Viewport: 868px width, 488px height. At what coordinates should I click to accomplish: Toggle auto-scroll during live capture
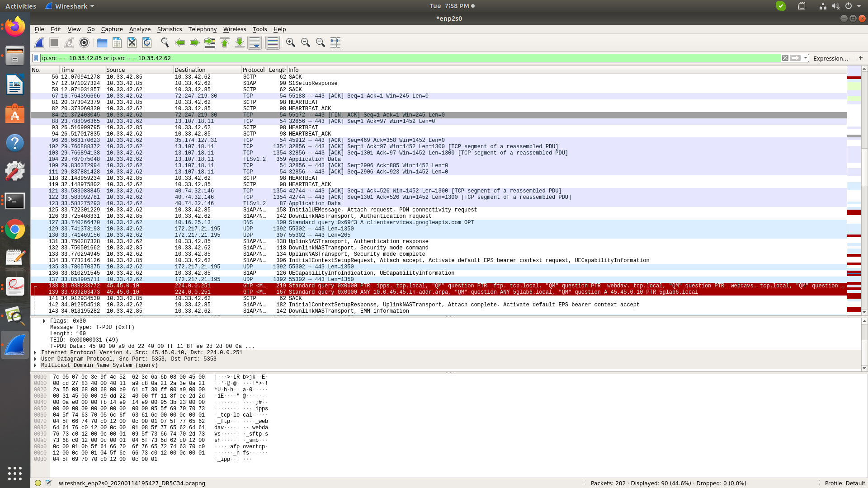coord(255,42)
